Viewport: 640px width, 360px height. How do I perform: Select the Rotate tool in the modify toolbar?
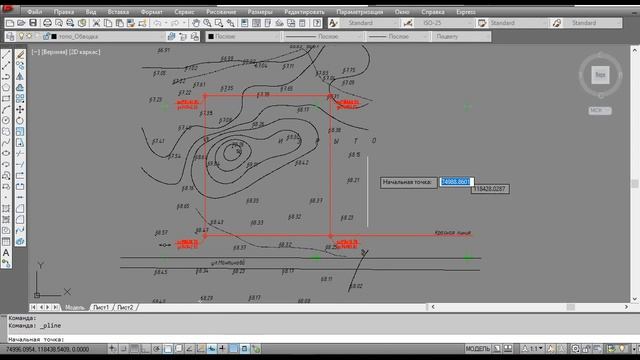click(x=20, y=120)
